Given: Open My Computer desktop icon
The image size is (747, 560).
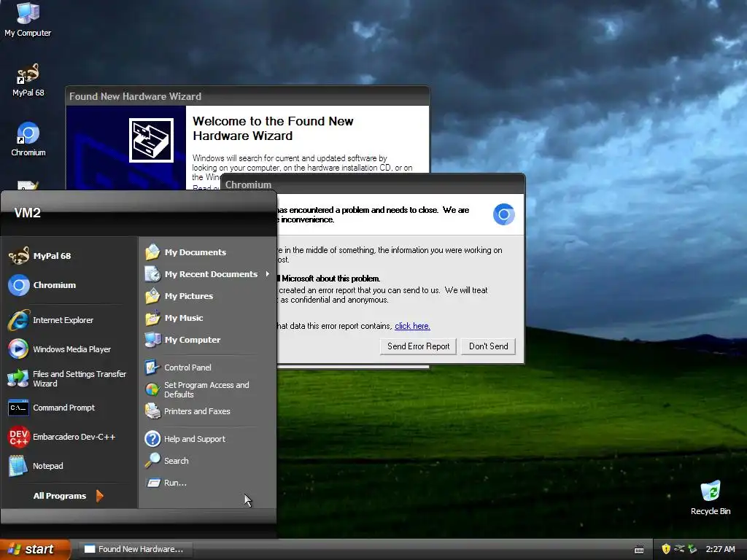Looking at the screenshot, I should tap(28, 19).
